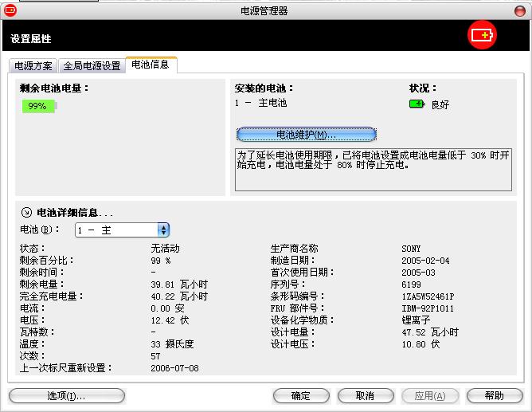This screenshot has height=412, width=532.
Task: Click the 设置属性 header title
Action: point(31,38)
